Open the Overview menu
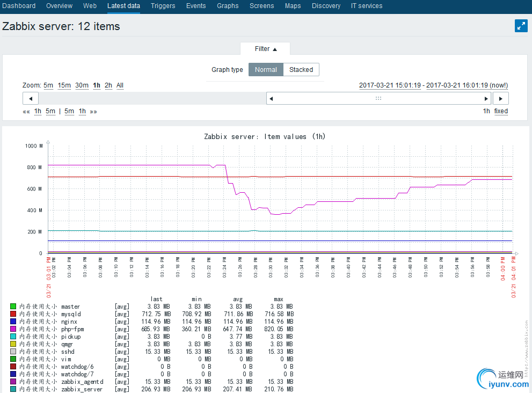Screen dimensions: 532x393 tap(59, 6)
